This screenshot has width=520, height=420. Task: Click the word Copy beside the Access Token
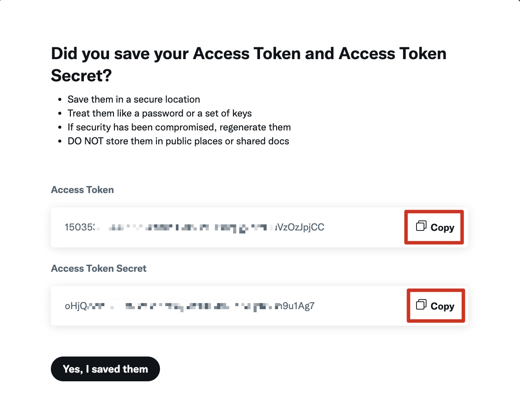point(443,227)
